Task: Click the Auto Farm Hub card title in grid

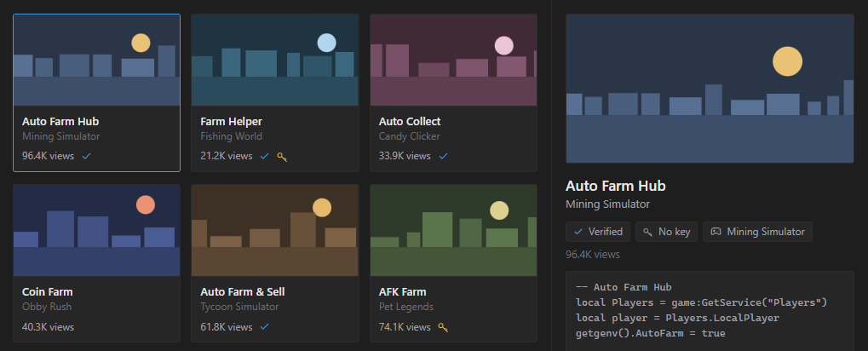Action: [x=60, y=121]
